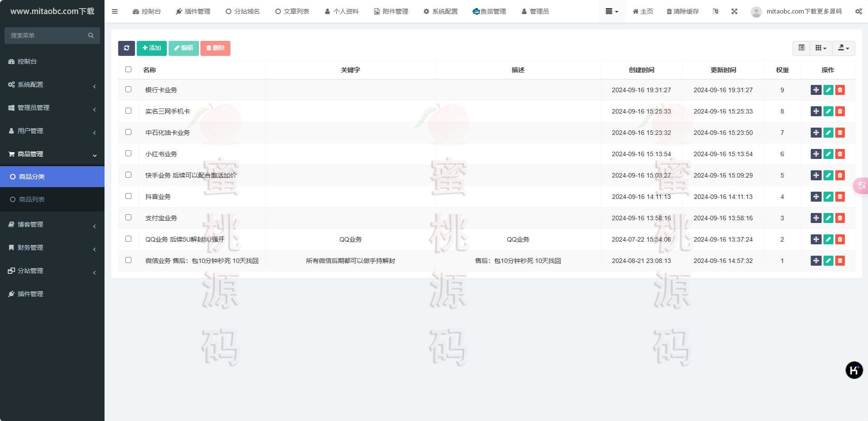This screenshot has width=868, height=421.
Task: Click the green 添加 button
Action: (x=151, y=48)
